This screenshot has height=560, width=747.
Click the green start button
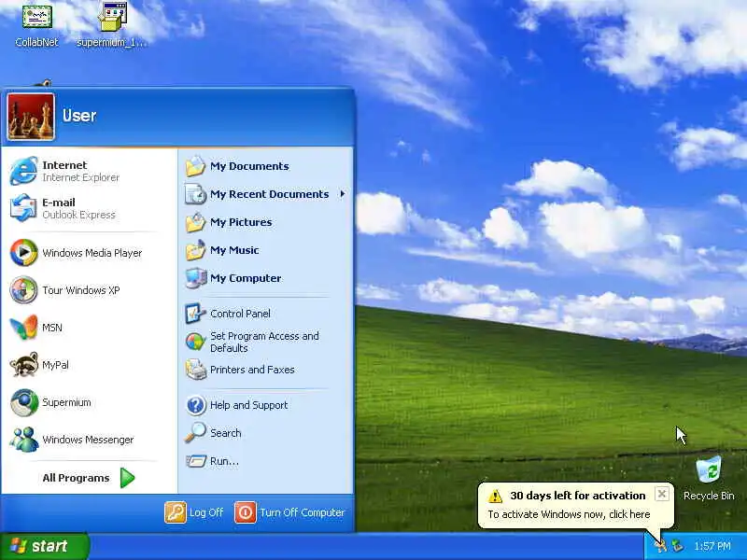(44, 546)
